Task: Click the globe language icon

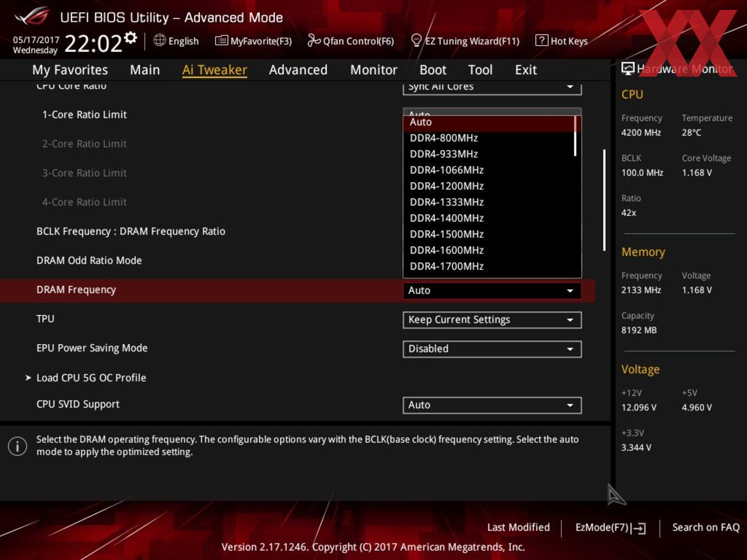Action: pyautogui.click(x=159, y=40)
